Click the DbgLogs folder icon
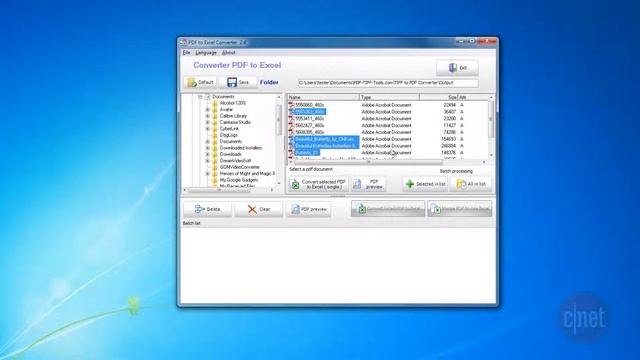The height and width of the screenshot is (360, 640). point(215,135)
